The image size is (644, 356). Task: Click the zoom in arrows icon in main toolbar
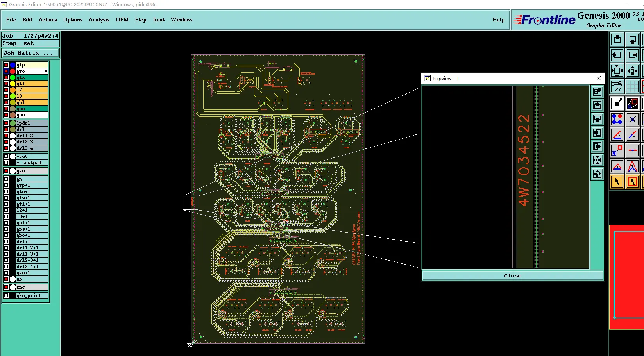pos(617,71)
